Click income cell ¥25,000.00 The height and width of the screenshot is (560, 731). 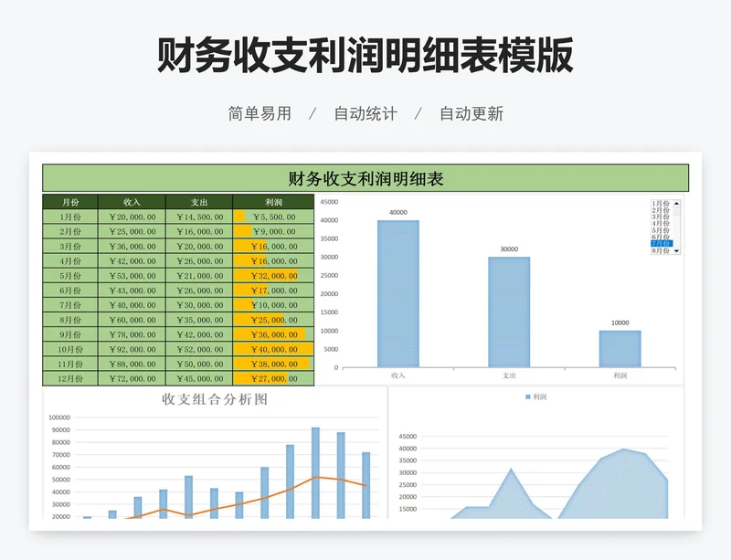pyautogui.click(x=132, y=232)
